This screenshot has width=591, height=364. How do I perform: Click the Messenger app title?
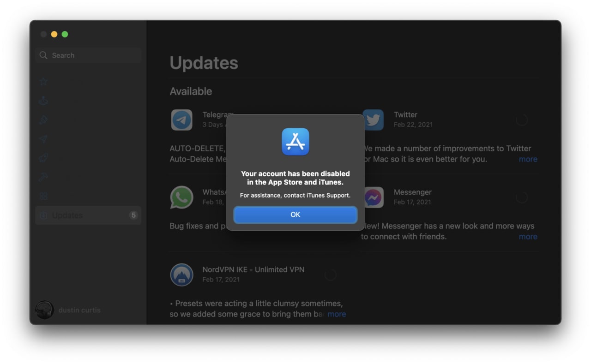pos(413,192)
